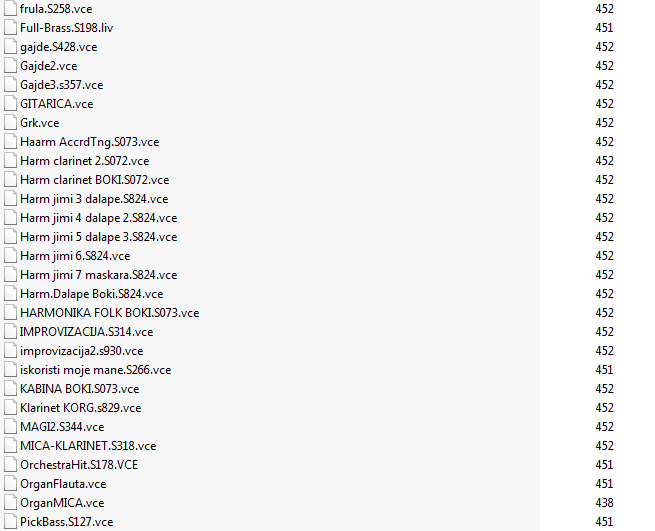
Task: Select the OrganMICA.vce file icon
Action: point(10,503)
